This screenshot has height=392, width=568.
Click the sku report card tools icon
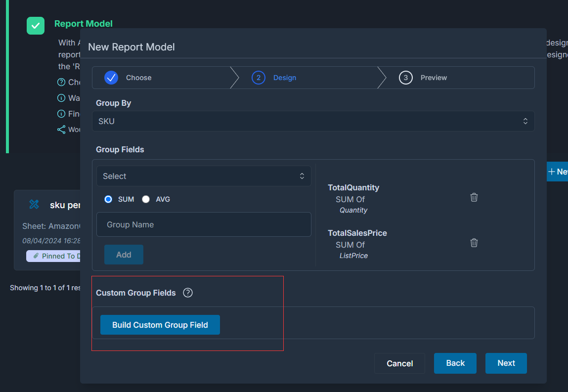(34, 204)
